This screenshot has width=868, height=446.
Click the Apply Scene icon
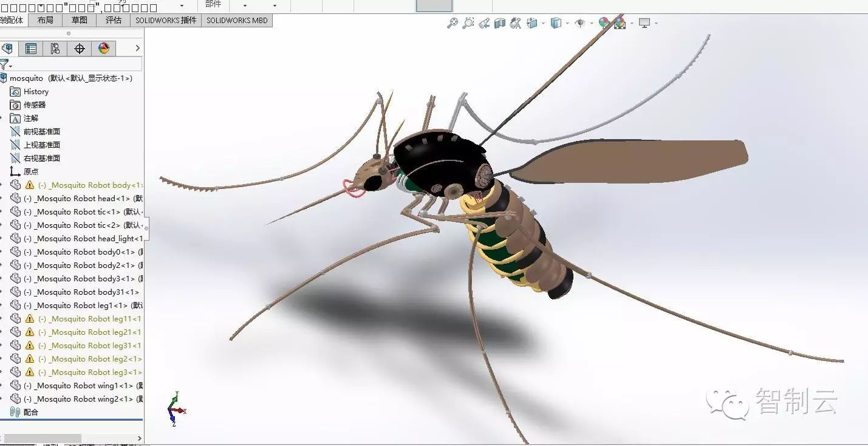(620, 23)
